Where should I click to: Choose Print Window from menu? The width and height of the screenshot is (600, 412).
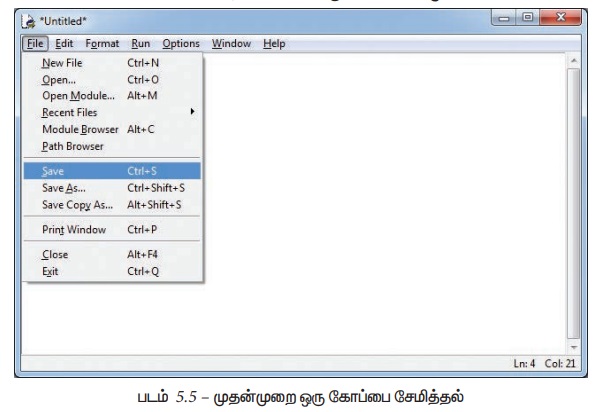coord(73,229)
